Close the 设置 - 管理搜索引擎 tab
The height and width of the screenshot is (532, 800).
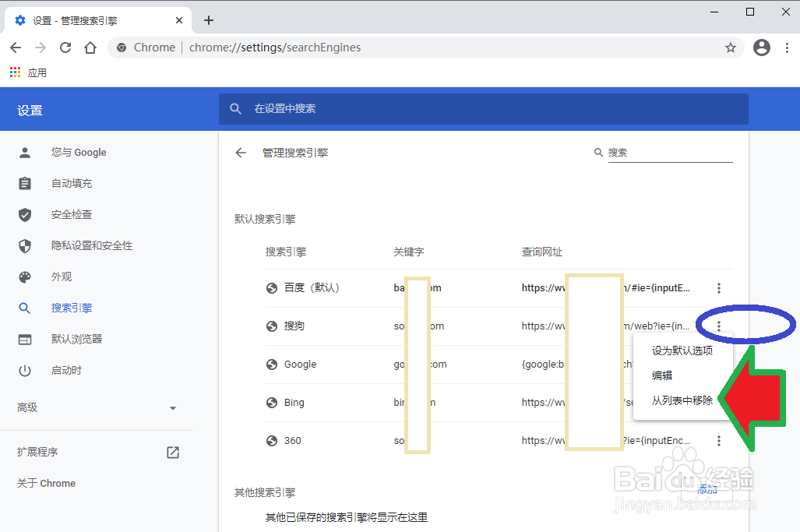(x=179, y=20)
